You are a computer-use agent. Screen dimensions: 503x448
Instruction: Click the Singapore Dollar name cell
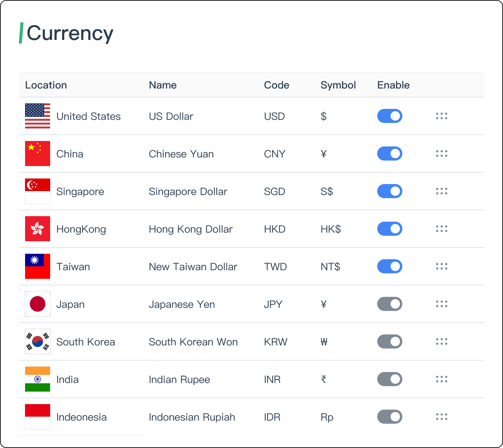tap(188, 191)
